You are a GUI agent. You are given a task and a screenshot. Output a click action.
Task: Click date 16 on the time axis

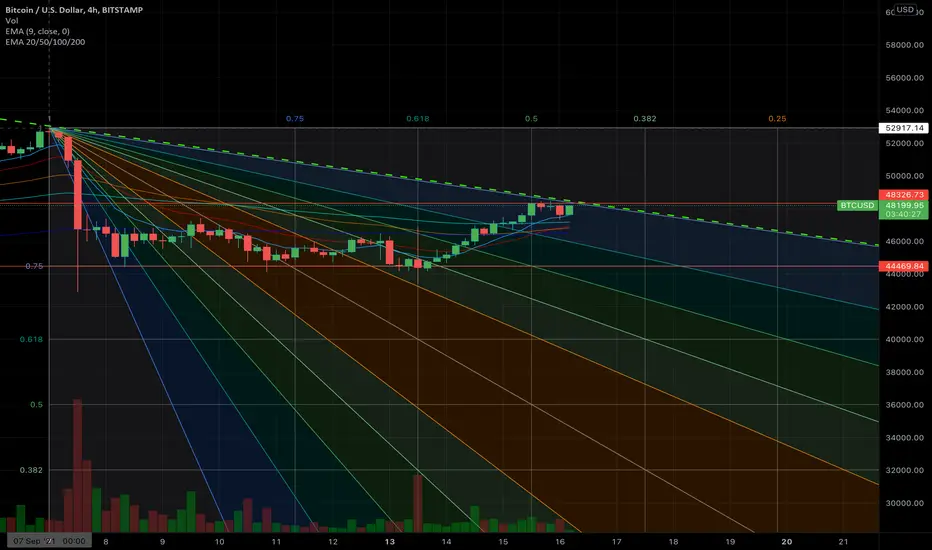[559, 542]
